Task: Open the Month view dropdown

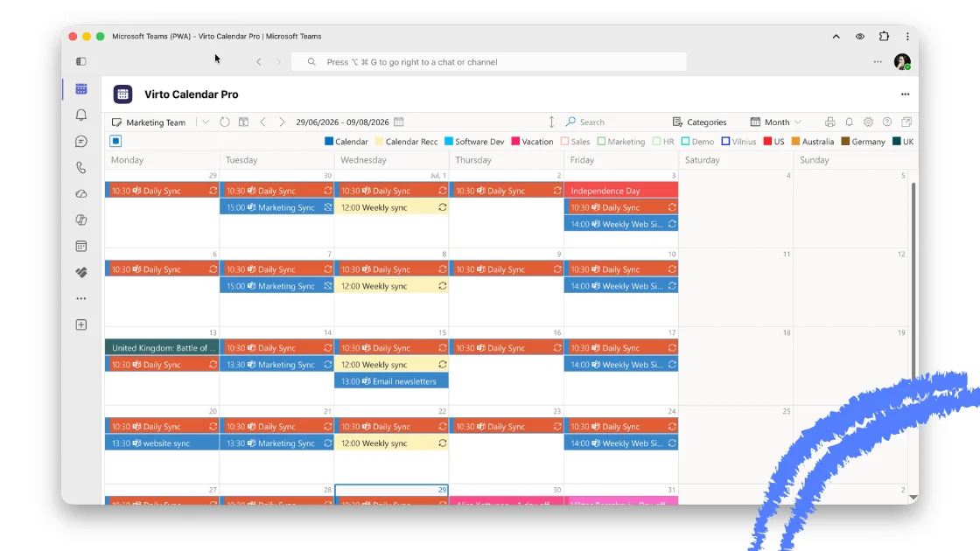Action: (775, 122)
